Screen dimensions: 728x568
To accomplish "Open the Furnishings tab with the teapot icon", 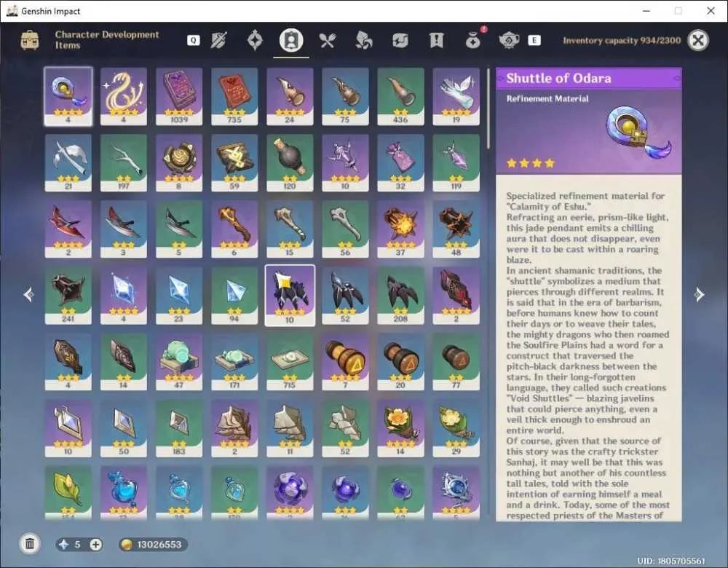I will [509, 40].
